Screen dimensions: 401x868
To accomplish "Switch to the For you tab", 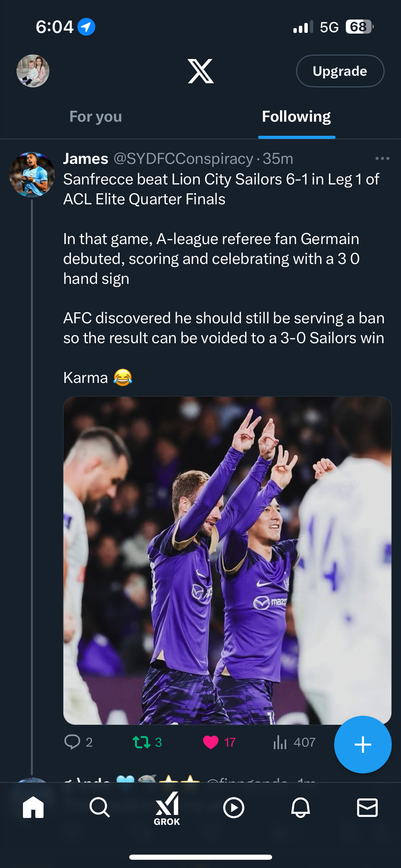I will (x=96, y=117).
